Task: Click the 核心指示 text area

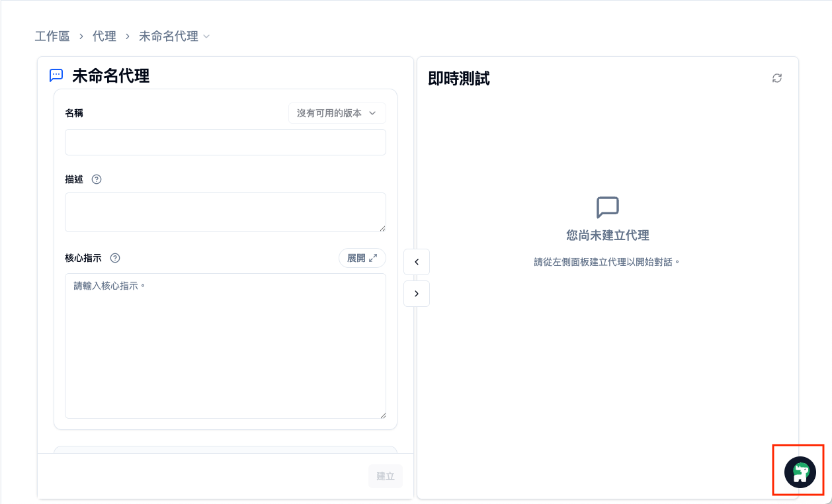Action: tap(225, 345)
